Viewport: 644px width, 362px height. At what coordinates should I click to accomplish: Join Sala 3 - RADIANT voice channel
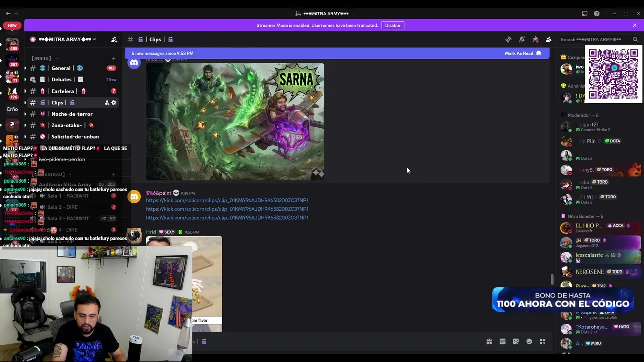[72, 218]
